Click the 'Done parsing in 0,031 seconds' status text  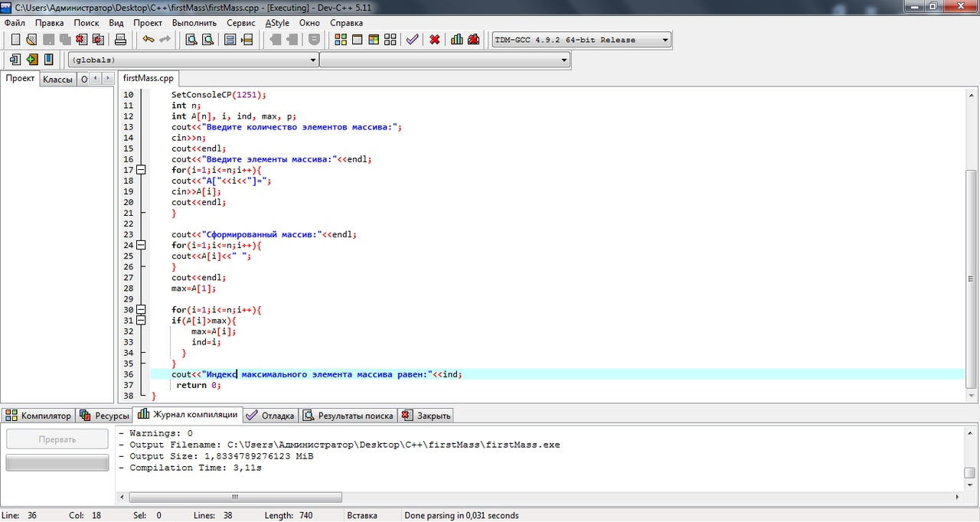[x=462, y=516]
